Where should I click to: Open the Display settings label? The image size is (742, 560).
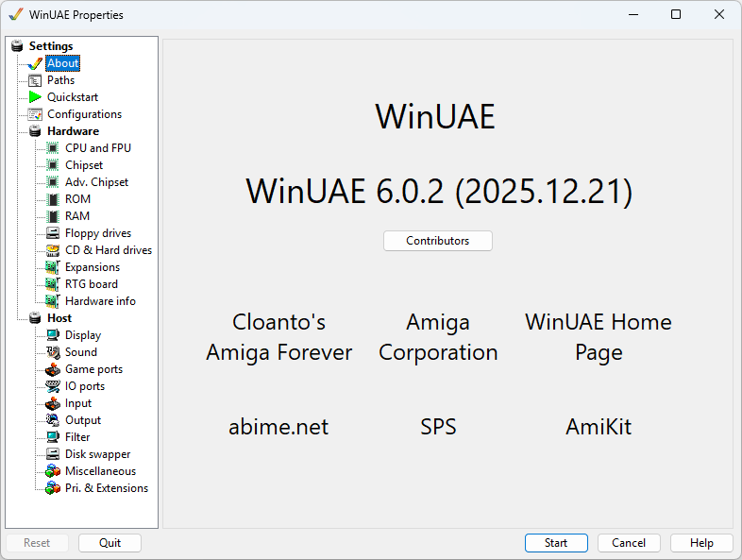tap(83, 335)
